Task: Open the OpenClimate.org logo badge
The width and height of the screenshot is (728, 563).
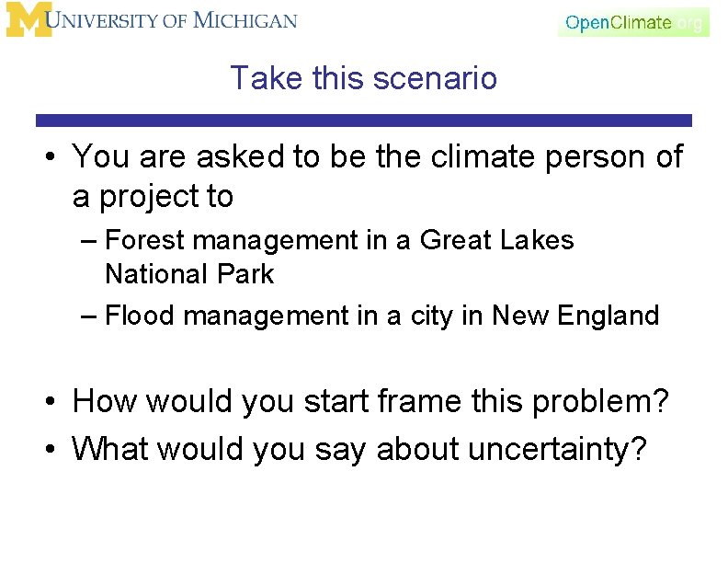Action: (x=633, y=22)
